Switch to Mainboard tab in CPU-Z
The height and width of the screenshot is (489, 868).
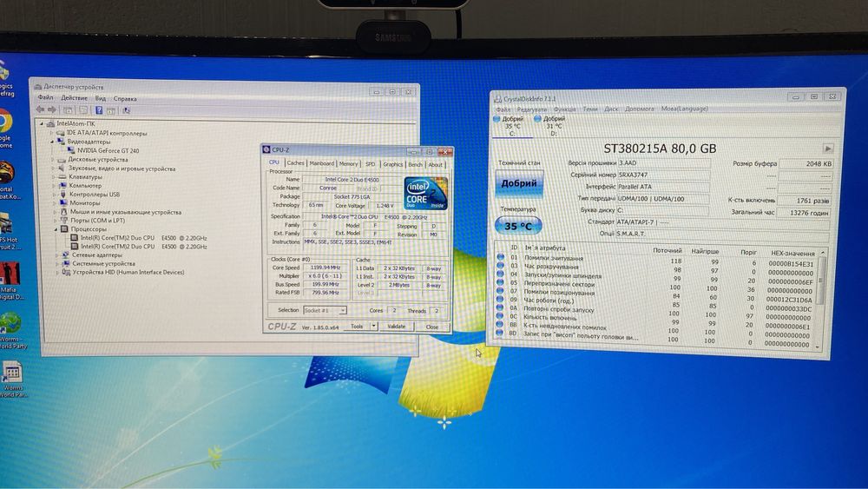point(322,163)
